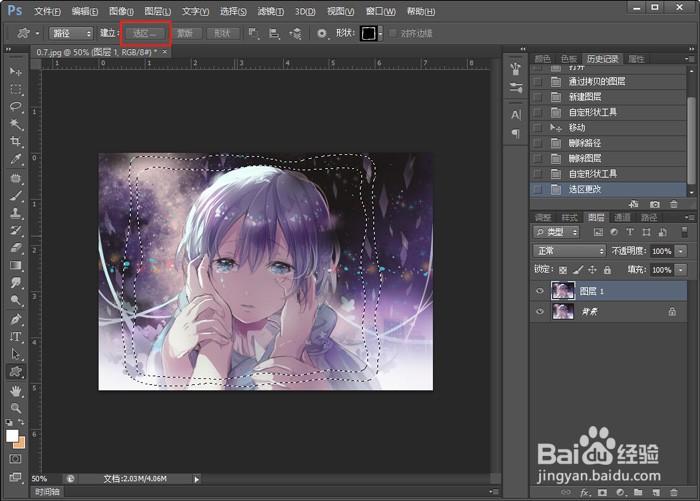
Task: Click foreground color swatch
Action: tap(12, 436)
